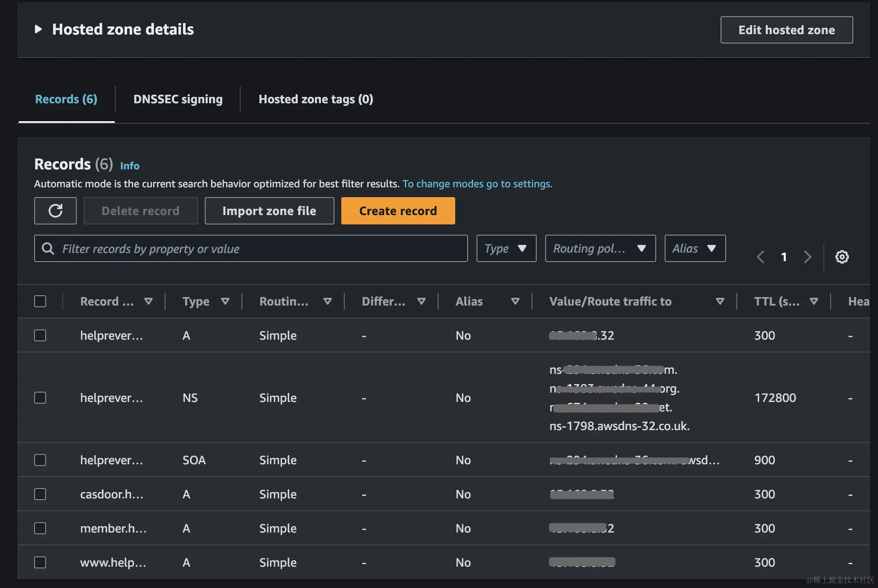Screen dimensions: 878x588
Task: Check the NS record row checkbox
Action: click(40, 398)
